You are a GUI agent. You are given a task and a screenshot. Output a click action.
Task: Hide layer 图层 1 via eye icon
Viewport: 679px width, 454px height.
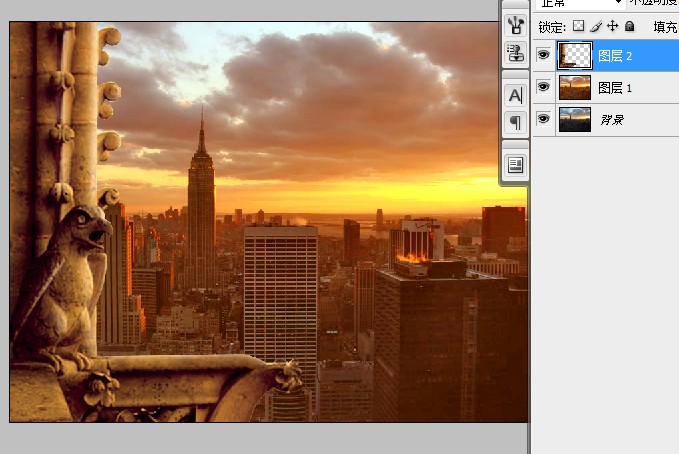(543, 87)
